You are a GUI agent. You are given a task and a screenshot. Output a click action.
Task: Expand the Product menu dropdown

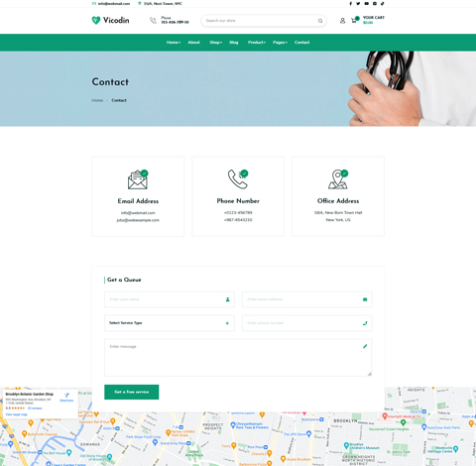tap(257, 43)
